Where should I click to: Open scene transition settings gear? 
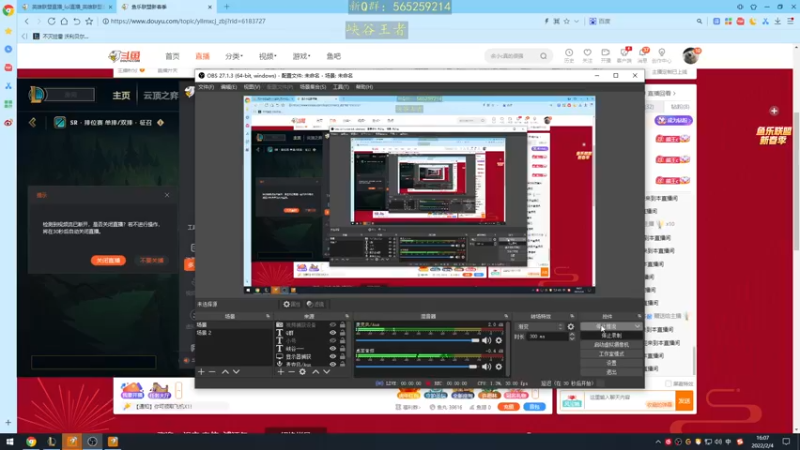tap(571, 327)
